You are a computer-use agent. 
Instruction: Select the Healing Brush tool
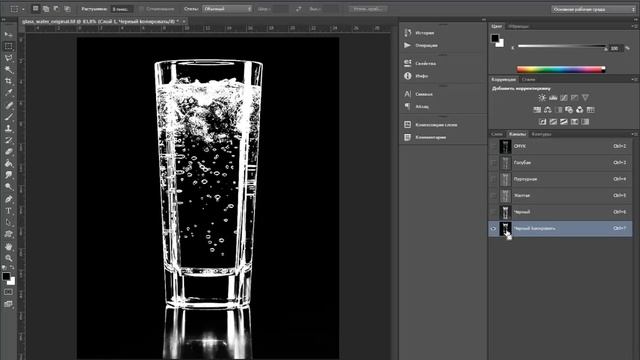coord(8,105)
